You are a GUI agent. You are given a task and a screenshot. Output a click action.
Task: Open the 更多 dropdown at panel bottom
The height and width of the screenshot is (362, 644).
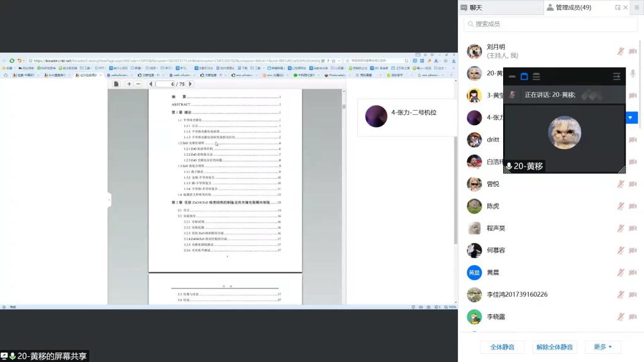point(602,347)
